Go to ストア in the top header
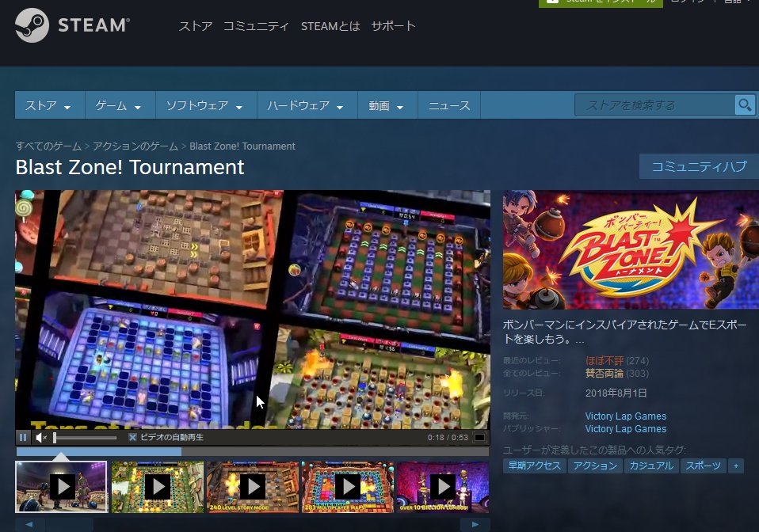Image resolution: width=759 pixels, height=532 pixels. click(196, 26)
